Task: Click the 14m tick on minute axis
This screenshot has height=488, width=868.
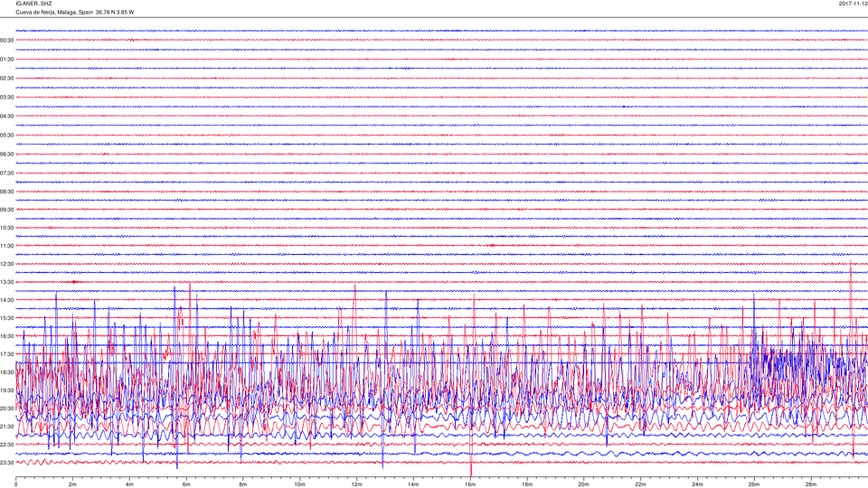Action: coord(413,484)
